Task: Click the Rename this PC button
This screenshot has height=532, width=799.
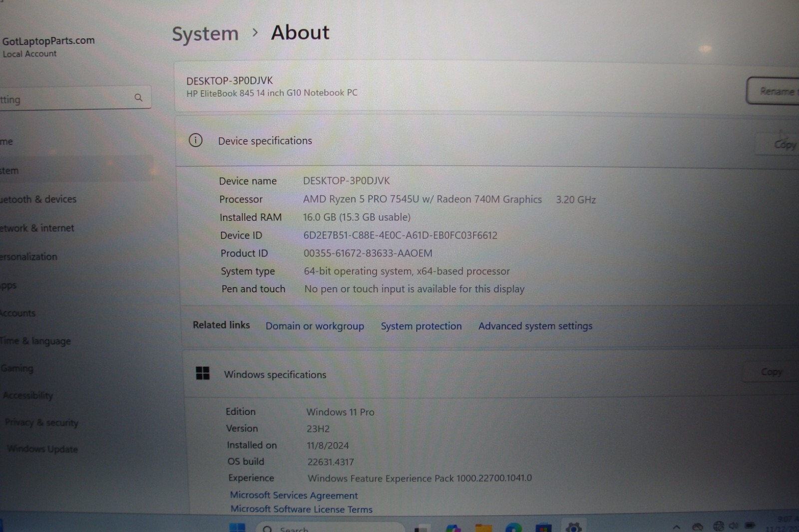Action: 773,91
